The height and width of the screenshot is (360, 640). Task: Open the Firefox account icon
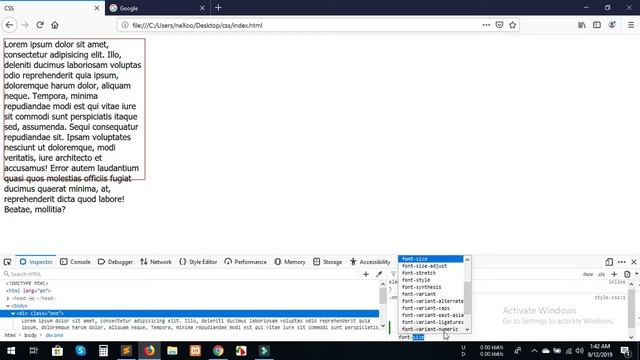(612, 25)
